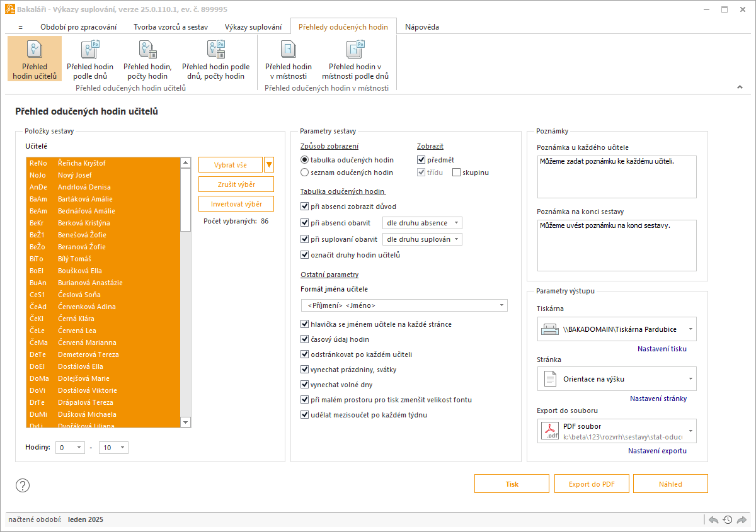Open Hodiny end value dropdown showing 10
The width and height of the screenshot is (756, 532).
click(113, 448)
